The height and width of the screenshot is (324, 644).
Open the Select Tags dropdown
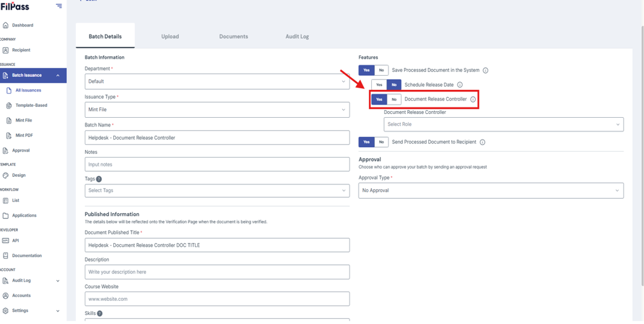[217, 190]
